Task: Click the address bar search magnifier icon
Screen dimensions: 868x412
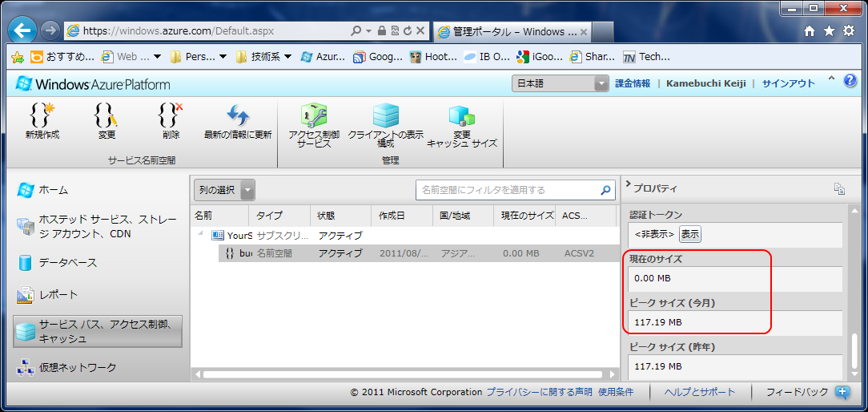Action: coord(356,31)
